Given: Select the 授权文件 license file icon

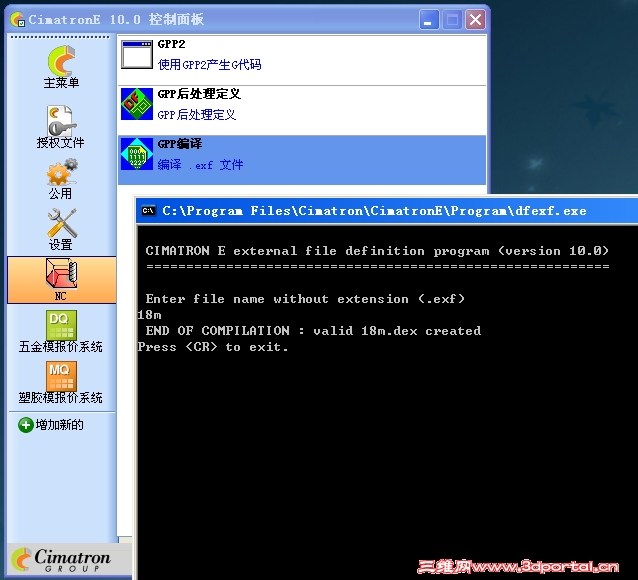Looking at the screenshot, I should pos(61,121).
